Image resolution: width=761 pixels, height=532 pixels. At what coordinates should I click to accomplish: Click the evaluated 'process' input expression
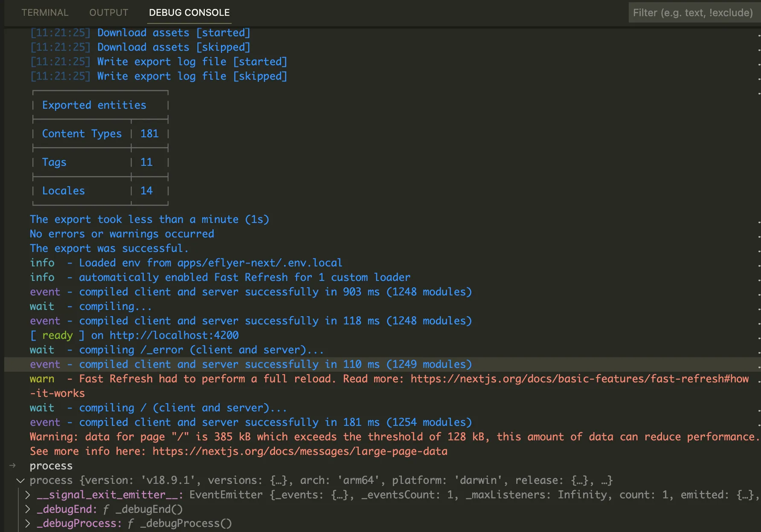click(51, 466)
